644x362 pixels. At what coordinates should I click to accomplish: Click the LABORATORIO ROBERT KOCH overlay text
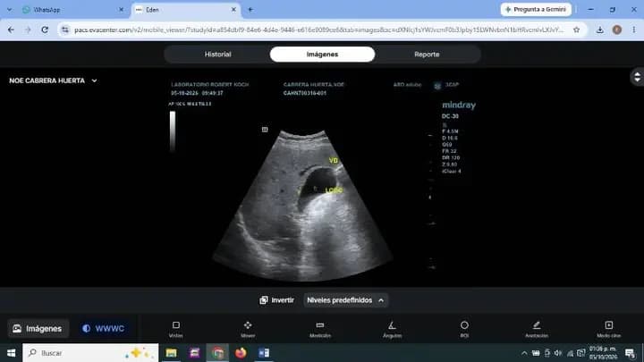(x=210, y=85)
